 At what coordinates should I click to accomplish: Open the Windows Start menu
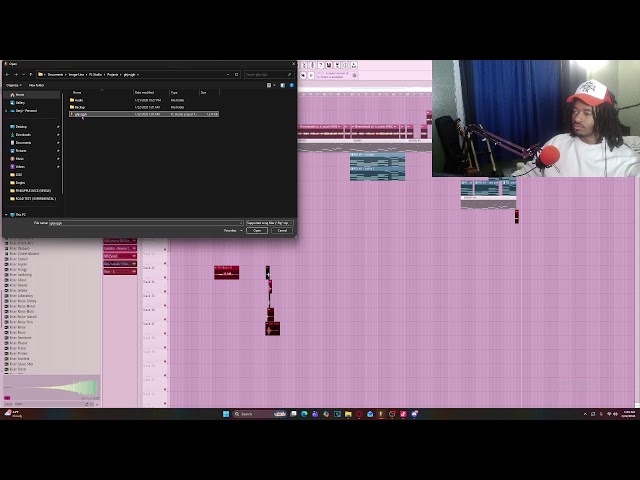pos(226,414)
